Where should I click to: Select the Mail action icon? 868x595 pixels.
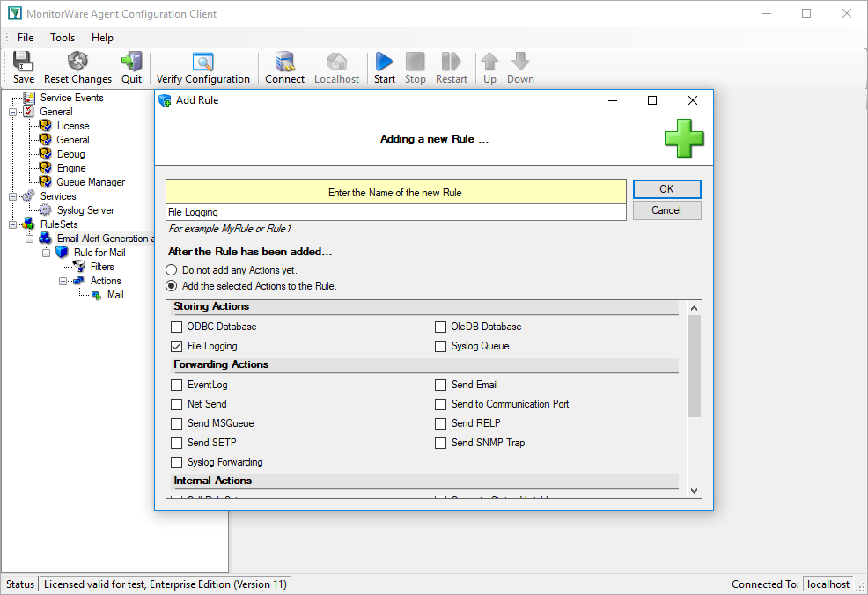(x=96, y=295)
